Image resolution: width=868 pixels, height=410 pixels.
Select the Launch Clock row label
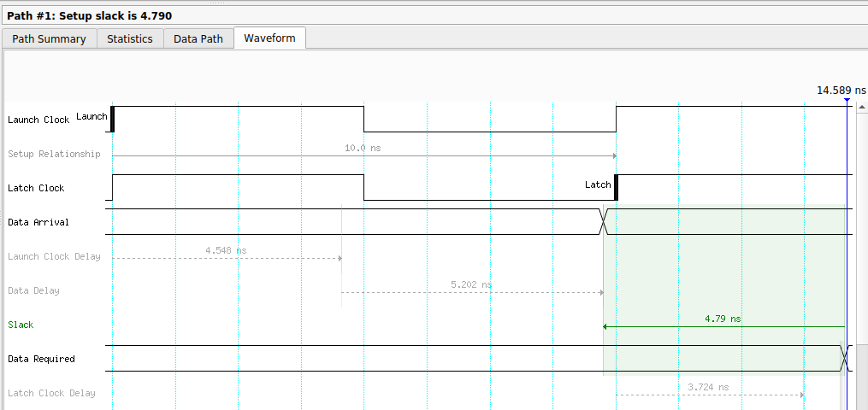38,120
